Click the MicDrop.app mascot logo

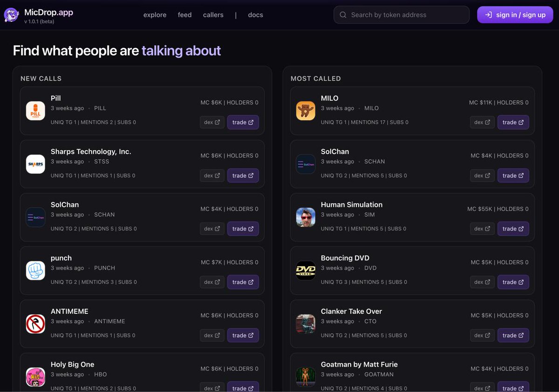click(11, 15)
